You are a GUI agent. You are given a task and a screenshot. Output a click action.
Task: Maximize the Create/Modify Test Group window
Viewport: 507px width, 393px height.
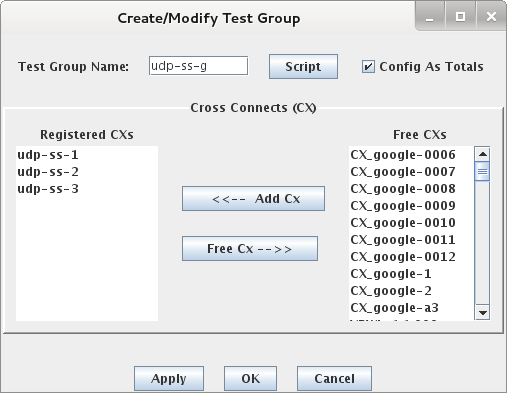click(x=461, y=16)
